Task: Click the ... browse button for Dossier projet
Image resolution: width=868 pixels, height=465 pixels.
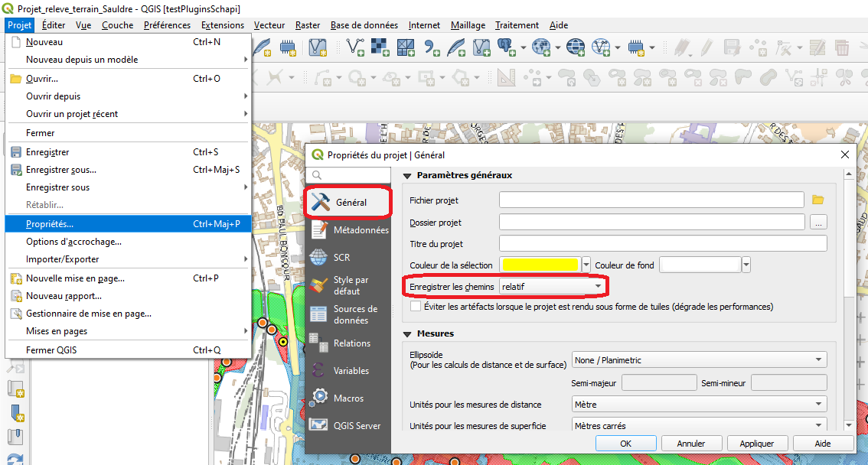Action: [x=818, y=223]
